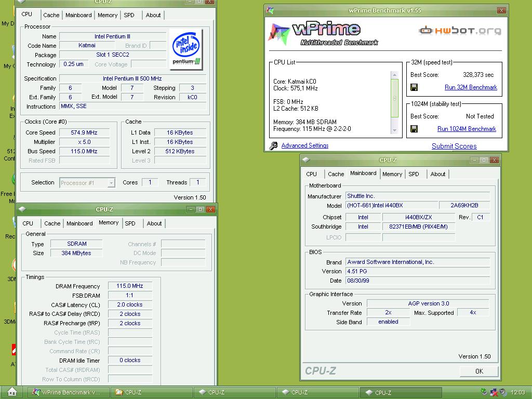Click Level 2 cache value 512 KBytes
The image size is (532, 399).
pyautogui.click(x=180, y=151)
